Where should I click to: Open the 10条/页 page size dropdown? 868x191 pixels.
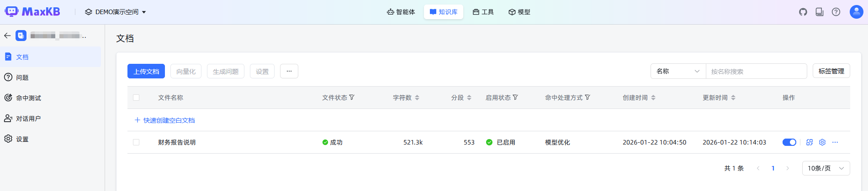tap(826, 168)
